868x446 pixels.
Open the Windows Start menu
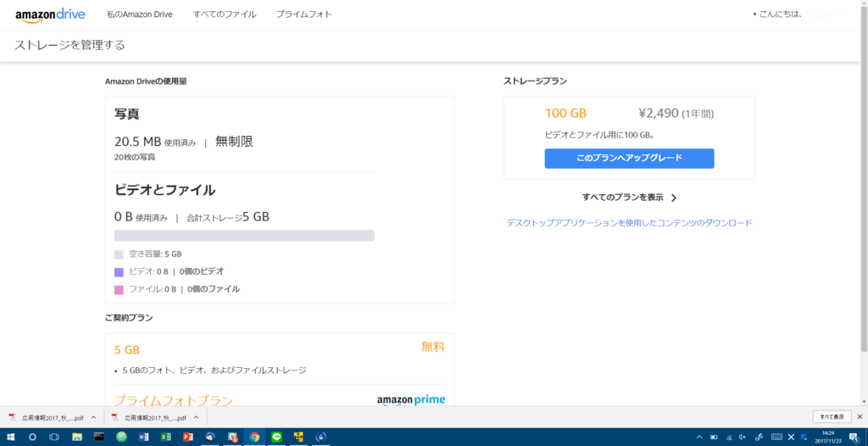point(10,437)
